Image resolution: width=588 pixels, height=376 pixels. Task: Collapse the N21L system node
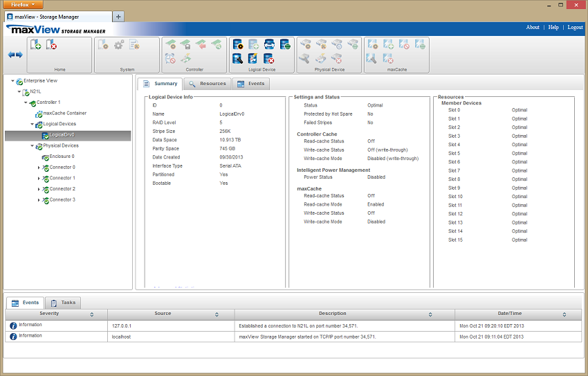click(19, 91)
